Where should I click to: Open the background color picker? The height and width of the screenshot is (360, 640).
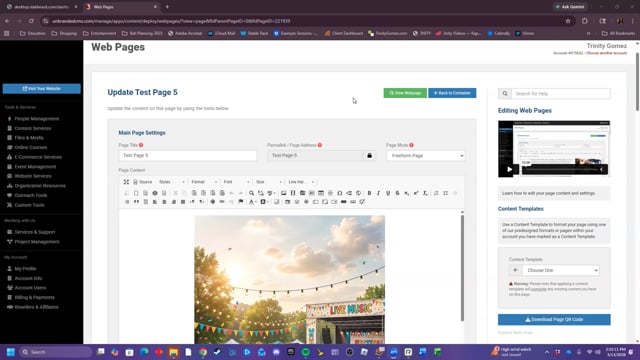coord(264,202)
